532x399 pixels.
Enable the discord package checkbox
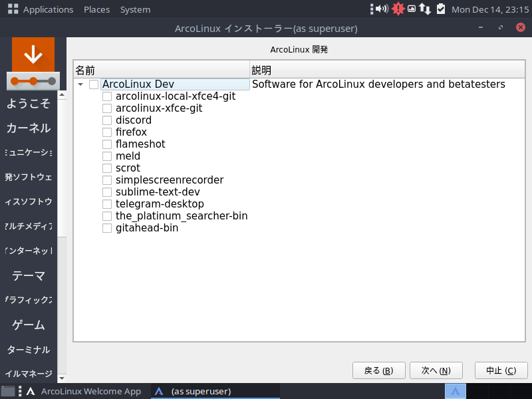tap(107, 120)
